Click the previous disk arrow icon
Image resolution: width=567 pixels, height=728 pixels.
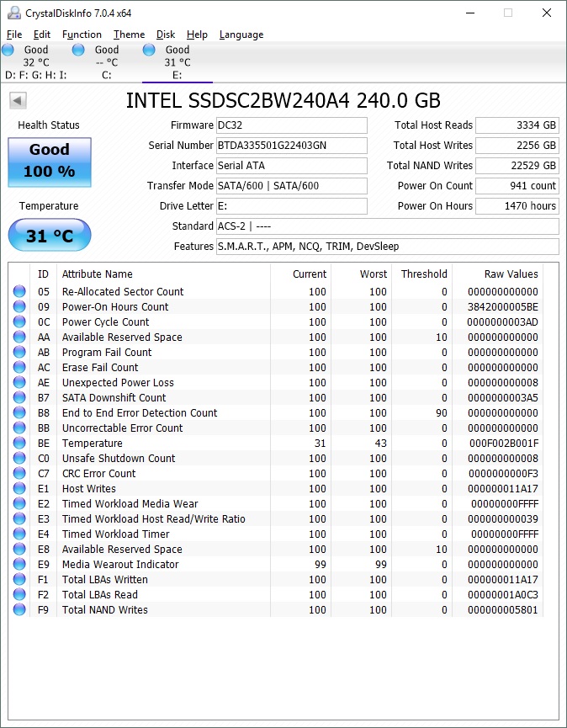coord(17,101)
